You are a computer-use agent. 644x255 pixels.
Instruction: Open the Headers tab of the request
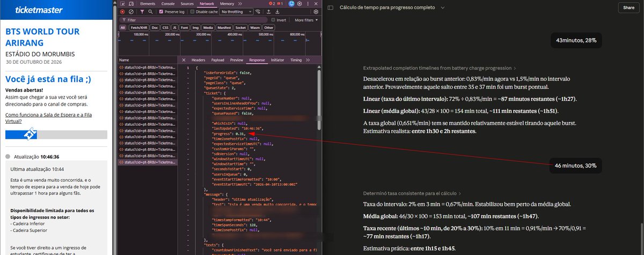[x=198, y=60]
